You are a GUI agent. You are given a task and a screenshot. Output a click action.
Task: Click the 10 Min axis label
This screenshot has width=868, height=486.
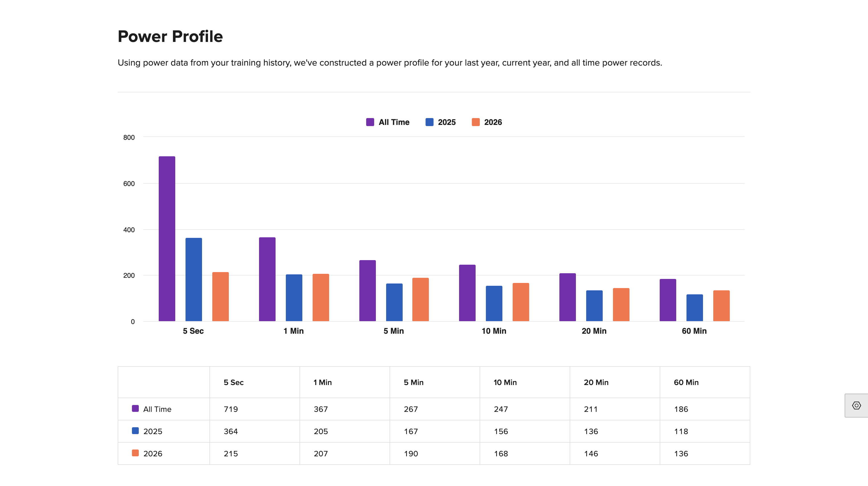[x=494, y=331]
